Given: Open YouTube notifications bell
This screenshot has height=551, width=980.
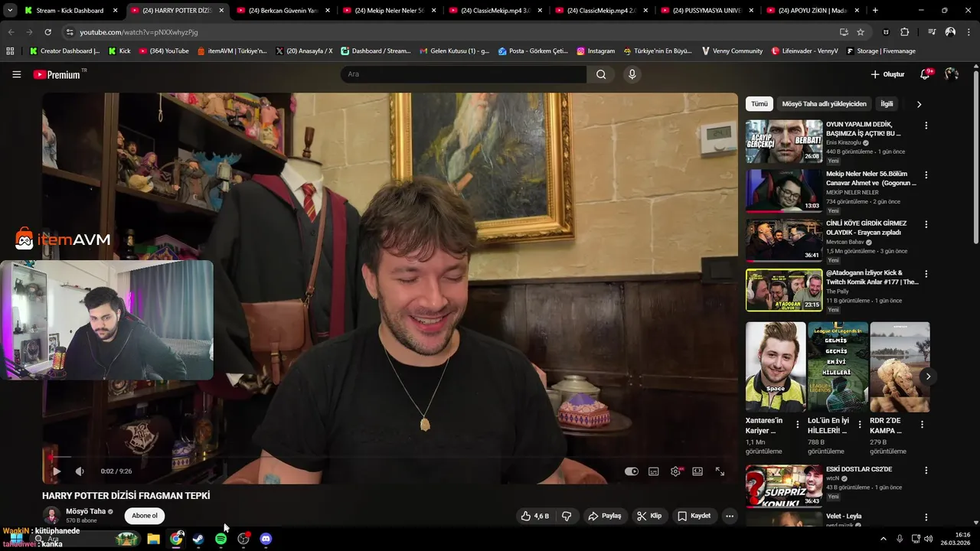Looking at the screenshot, I should [926, 74].
